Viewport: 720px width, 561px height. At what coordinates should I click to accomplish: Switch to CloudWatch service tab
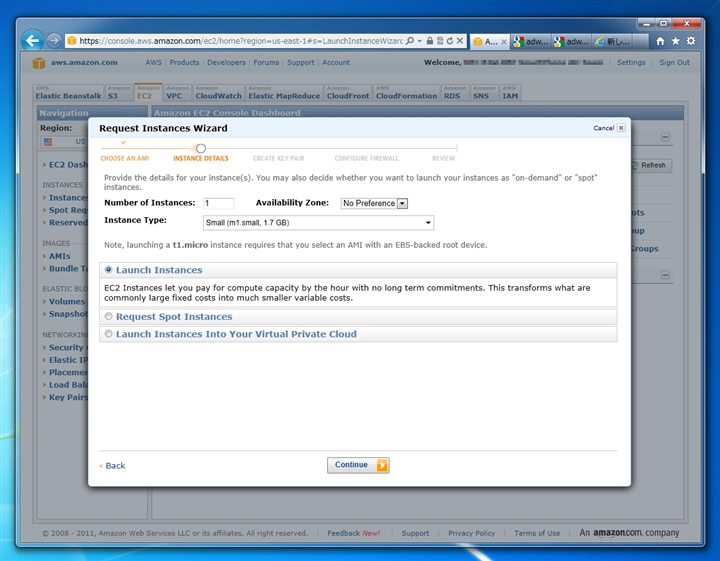pyautogui.click(x=218, y=93)
